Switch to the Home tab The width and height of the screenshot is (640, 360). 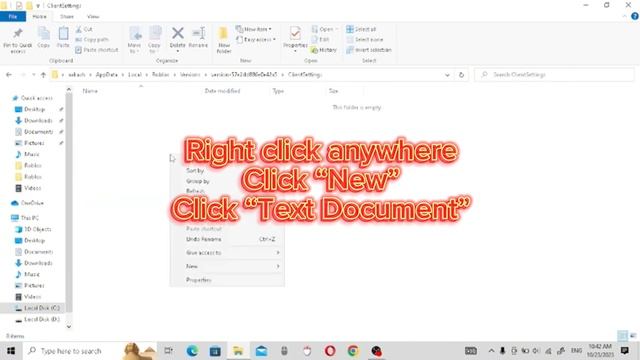click(40, 16)
